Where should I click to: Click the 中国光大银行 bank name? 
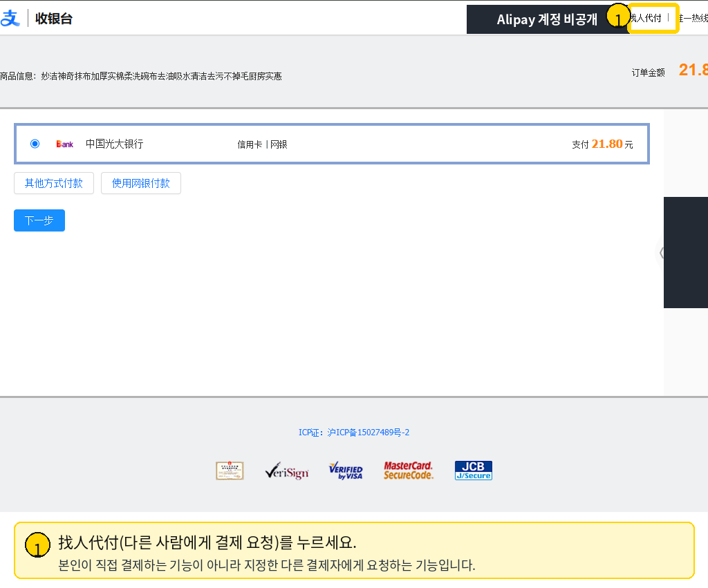point(115,144)
